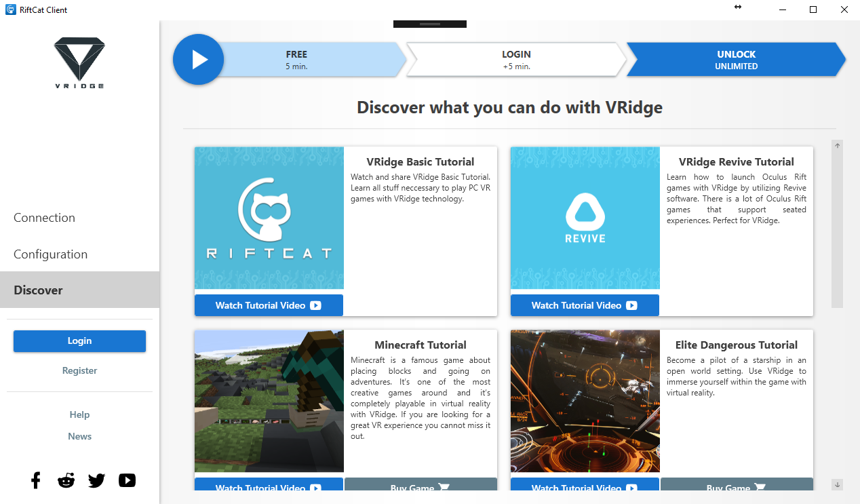Open the Configuration section
The height and width of the screenshot is (504, 860).
coord(79,254)
